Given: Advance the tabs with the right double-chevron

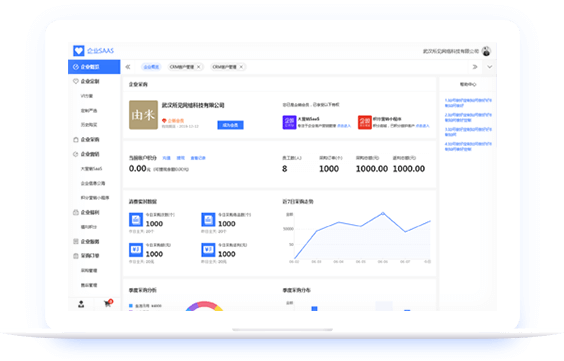Looking at the screenshot, I should coord(475,67).
